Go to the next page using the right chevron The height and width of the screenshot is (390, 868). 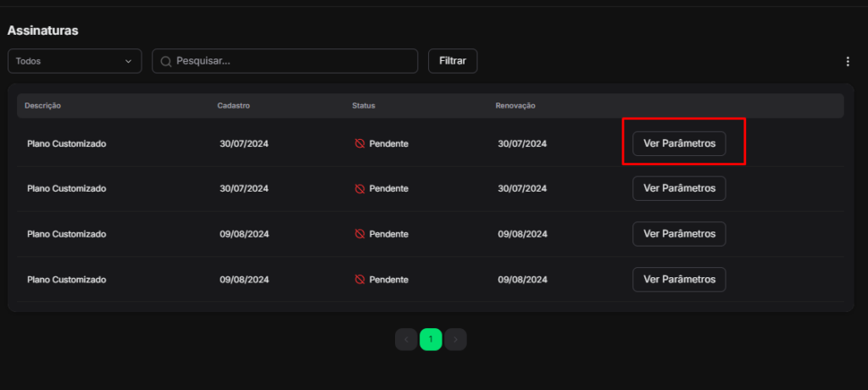455,340
